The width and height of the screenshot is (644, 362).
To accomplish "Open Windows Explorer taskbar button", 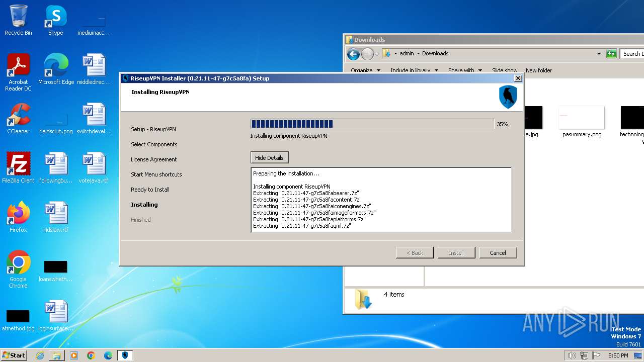I will (57, 355).
